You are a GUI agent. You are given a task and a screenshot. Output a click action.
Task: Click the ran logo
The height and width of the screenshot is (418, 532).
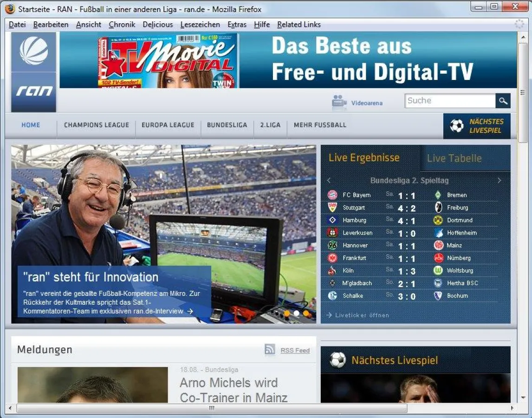point(34,91)
